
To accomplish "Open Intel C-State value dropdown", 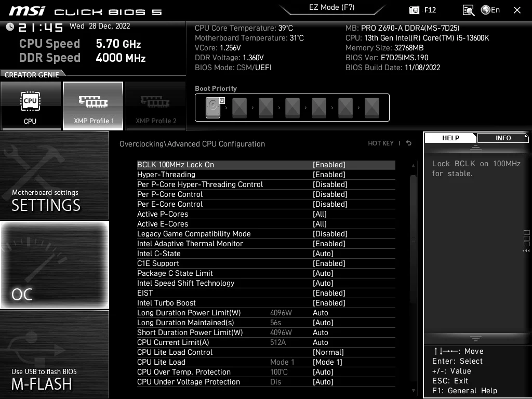I will point(323,254).
